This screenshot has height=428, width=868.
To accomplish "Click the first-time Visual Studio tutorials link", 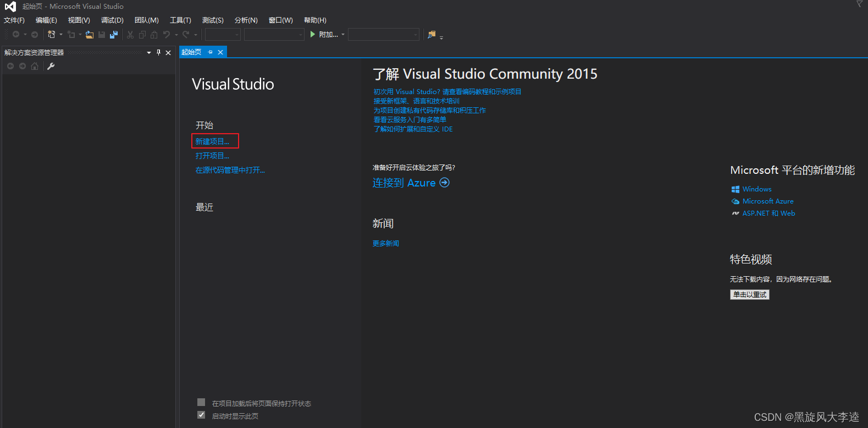I will coord(447,92).
